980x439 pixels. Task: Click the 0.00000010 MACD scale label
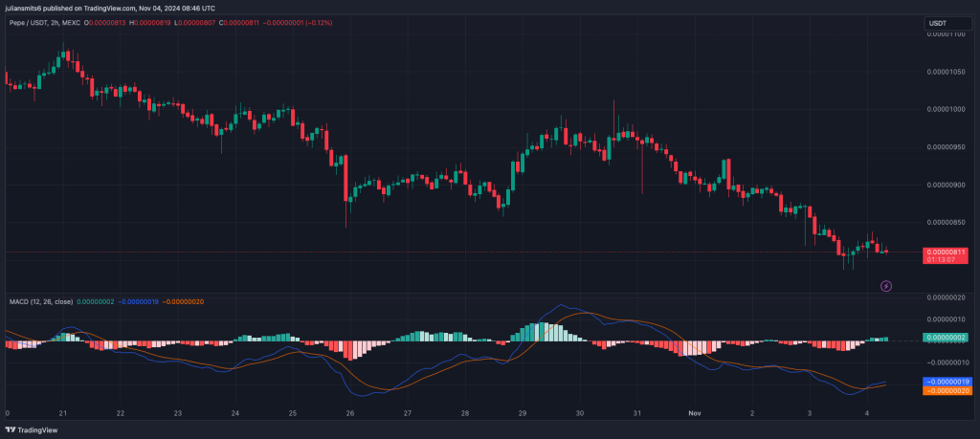[x=947, y=319]
